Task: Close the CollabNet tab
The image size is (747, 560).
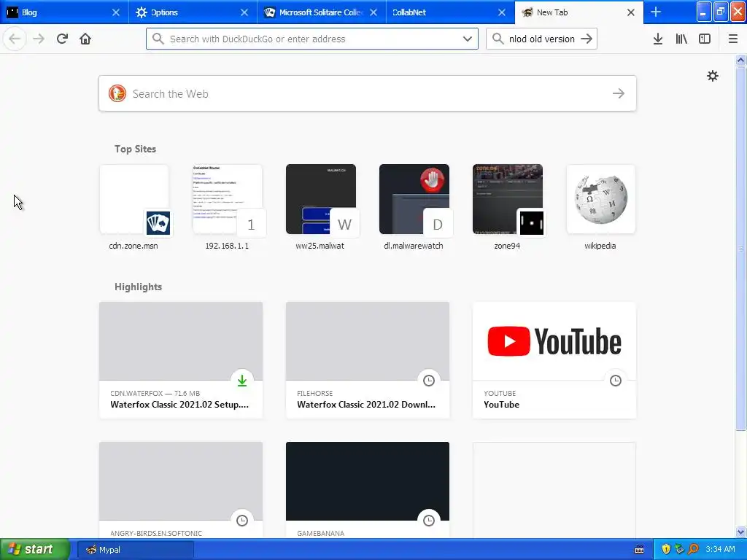Action: pyautogui.click(x=502, y=12)
